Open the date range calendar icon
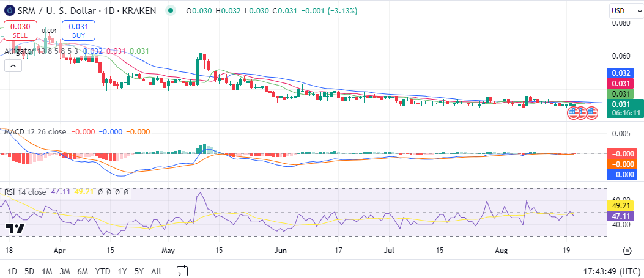The image size is (644, 278). point(182,271)
